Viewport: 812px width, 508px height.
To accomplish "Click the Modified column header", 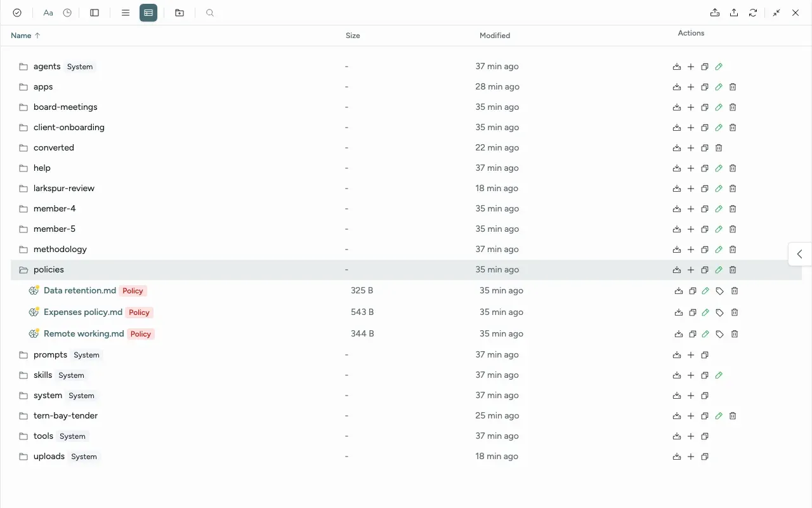I will pos(495,36).
